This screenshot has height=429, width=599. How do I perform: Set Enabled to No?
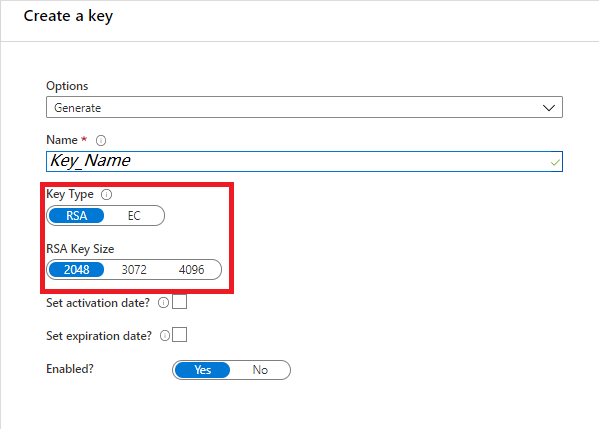[260, 370]
